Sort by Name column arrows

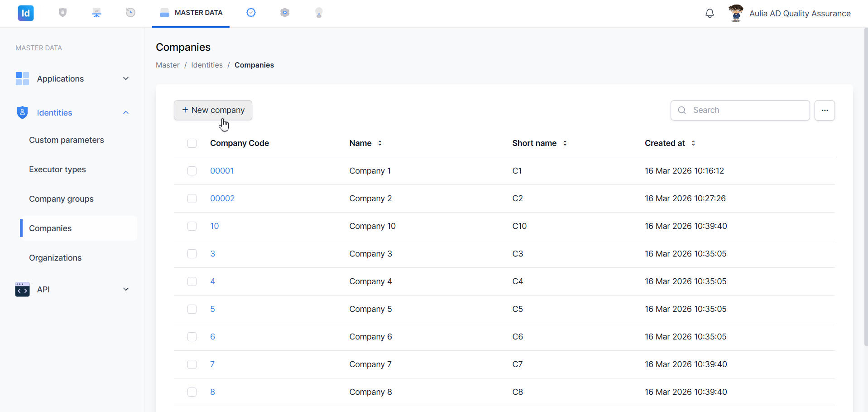click(x=380, y=143)
